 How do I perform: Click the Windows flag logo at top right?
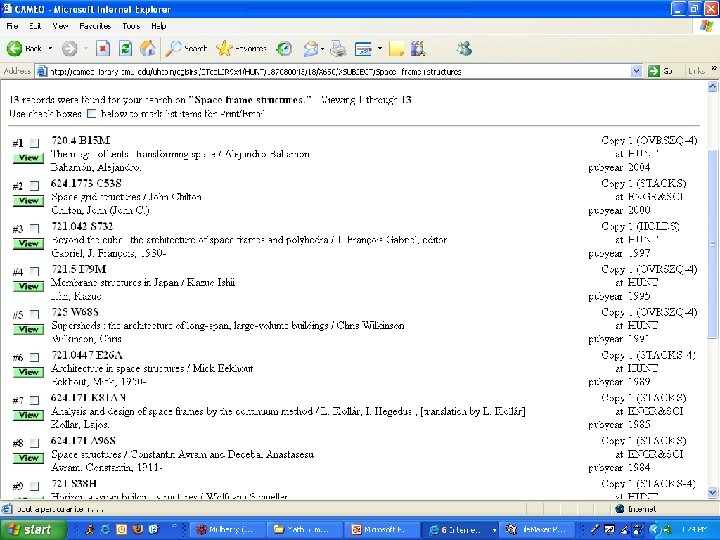coord(707,26)
